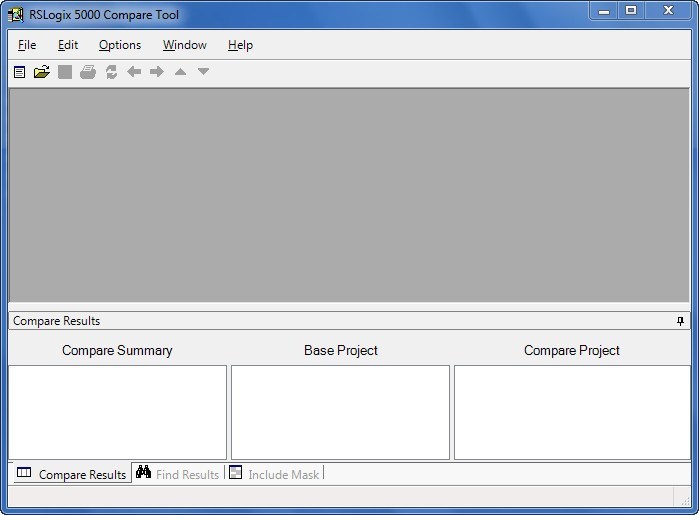Click the grayed-out Save toolbar icon
The image size is (699, 515).
pyautogui.click(x=65, y=72)
